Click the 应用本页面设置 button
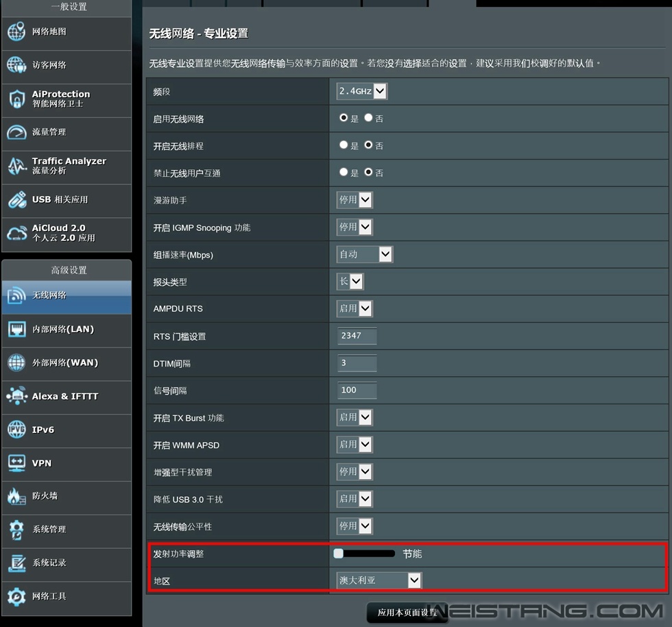 (407, 613)
